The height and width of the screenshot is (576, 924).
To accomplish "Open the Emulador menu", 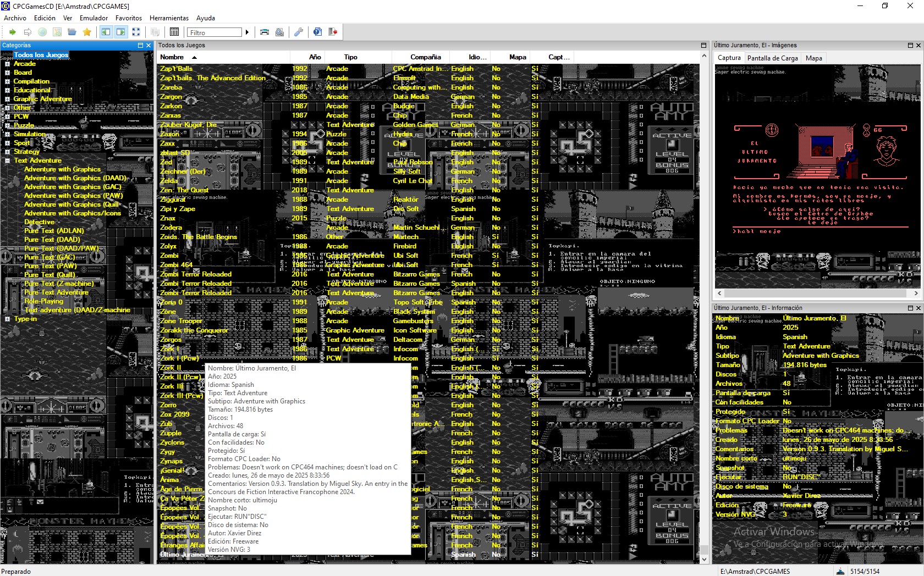I will (94, 18).
